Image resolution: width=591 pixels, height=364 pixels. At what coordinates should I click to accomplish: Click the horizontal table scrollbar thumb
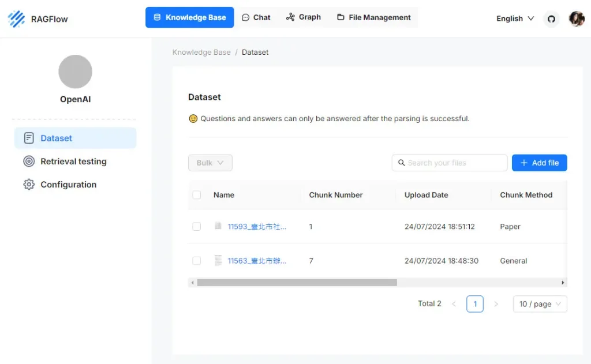[297, 283]
